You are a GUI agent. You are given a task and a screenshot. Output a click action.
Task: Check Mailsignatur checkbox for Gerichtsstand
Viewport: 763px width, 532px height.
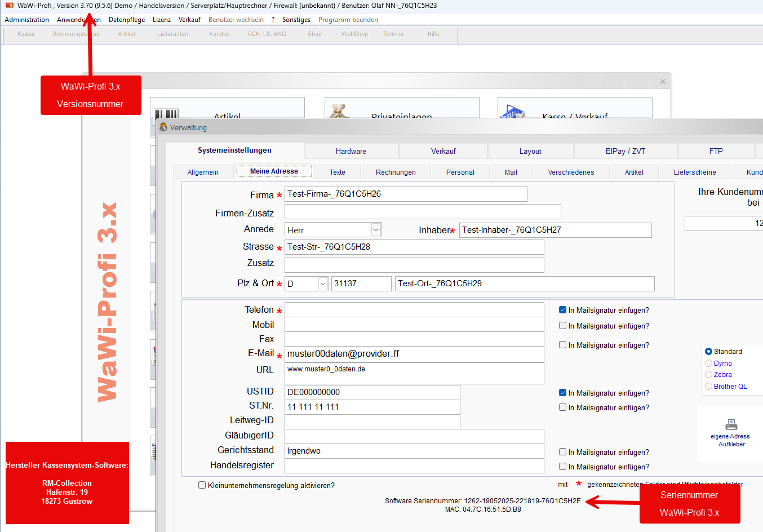pyautogui.click(x=562, y=452)
